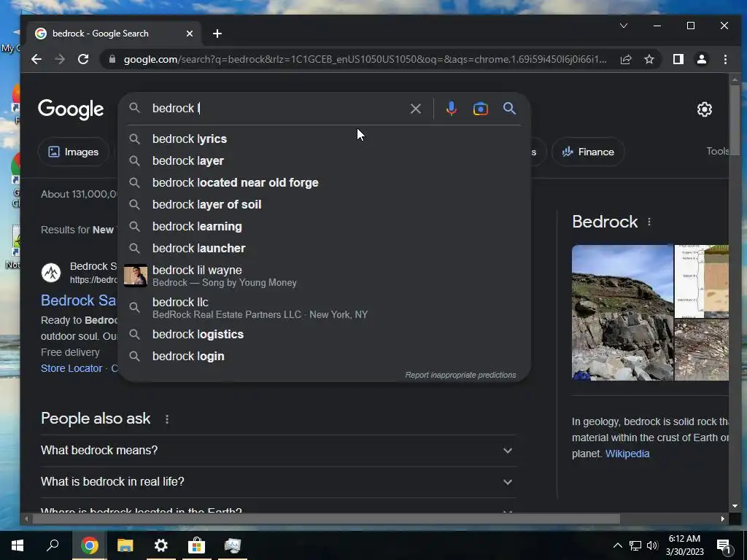Open the share this page icon

tap(625, 59)
